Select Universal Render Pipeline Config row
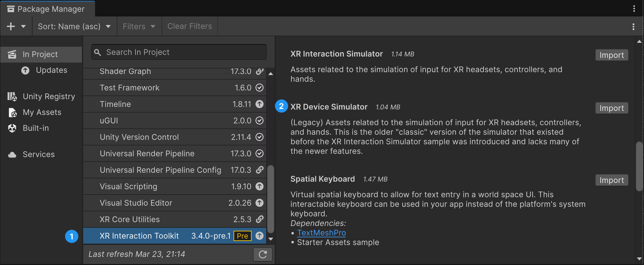The height and width of the screenshot is (265, 644). click(x=175, y=170)
